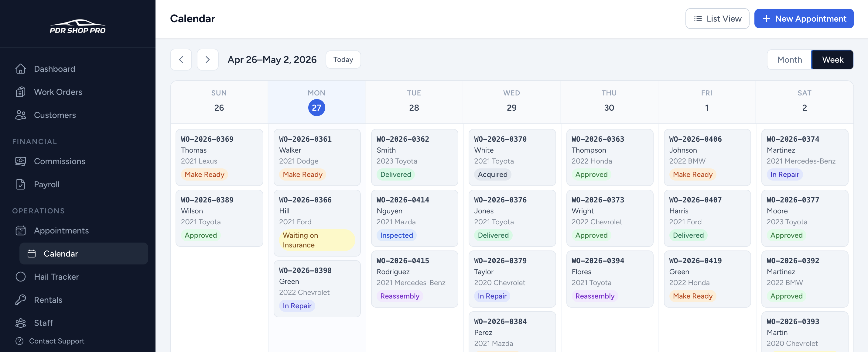Open Customers page
This screenshot has height=352, width=868.
[77, 115]
